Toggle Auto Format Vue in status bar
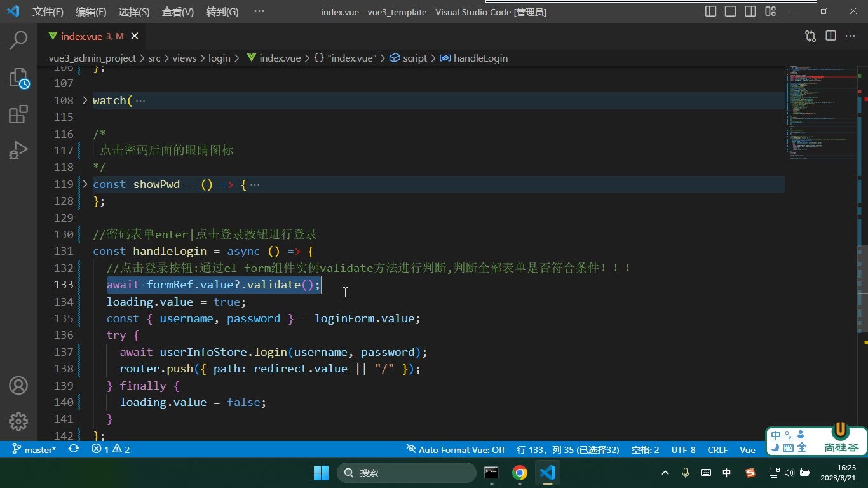Image resolution: width=868 pixels, height=488 pixels. coord(456,449)
